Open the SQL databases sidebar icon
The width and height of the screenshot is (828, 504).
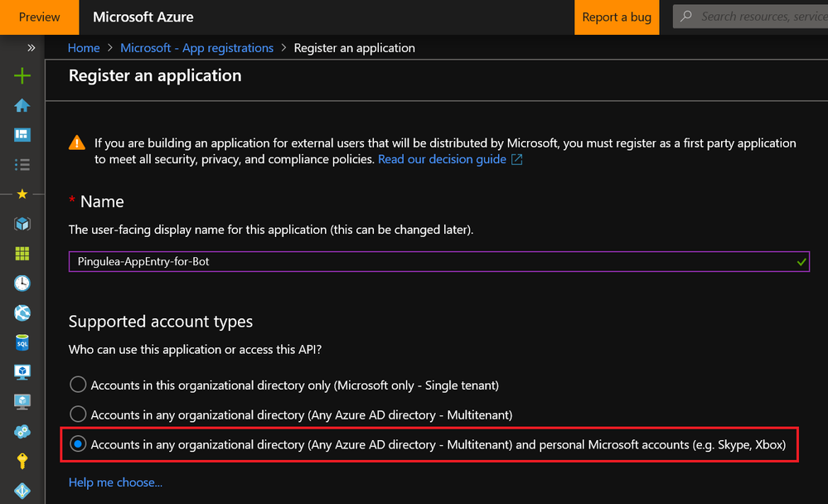coord(22,342)
